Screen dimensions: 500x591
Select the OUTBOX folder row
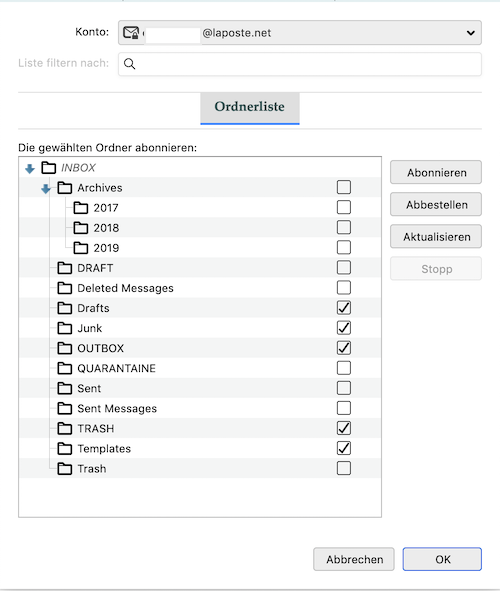point(200,348)
